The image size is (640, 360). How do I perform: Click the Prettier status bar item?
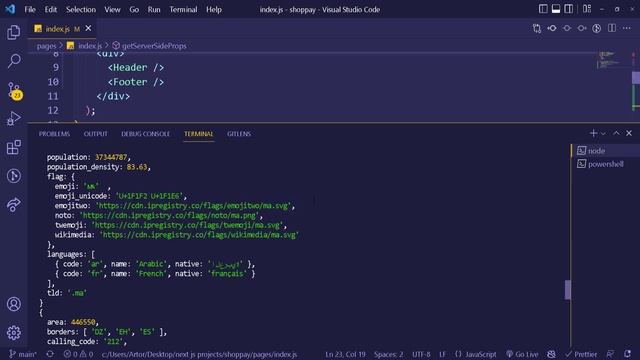[x=581, y=354]
